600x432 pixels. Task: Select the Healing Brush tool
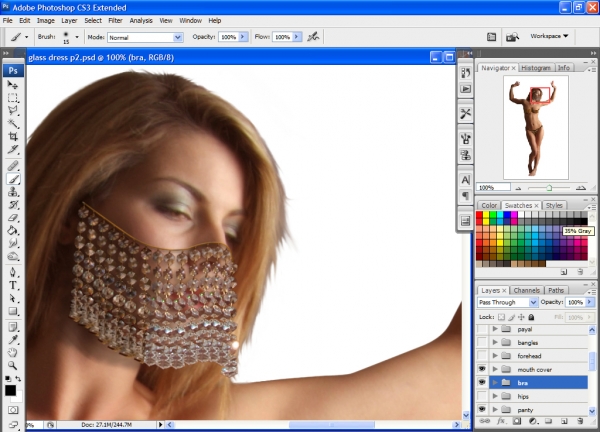click(x=13, y=166)
